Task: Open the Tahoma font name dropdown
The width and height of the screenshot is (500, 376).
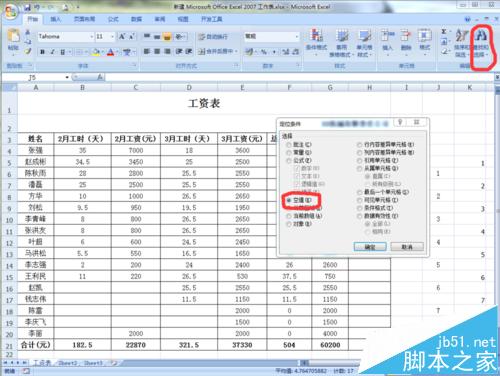Action: pos(92,36)
